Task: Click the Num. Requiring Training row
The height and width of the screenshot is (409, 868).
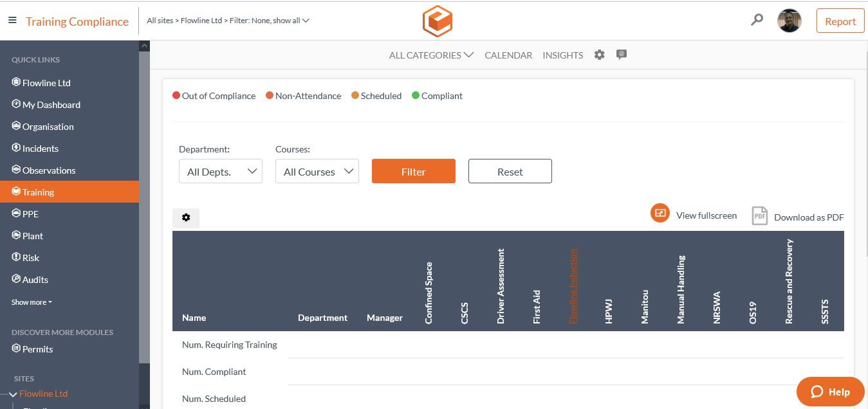Action: [x=508, y=345]
